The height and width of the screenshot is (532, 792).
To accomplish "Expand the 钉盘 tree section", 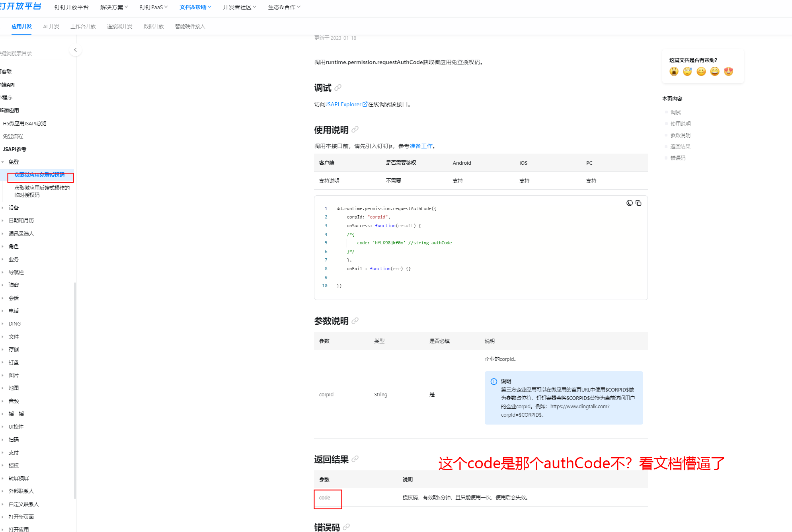I will tap(3, 362).
